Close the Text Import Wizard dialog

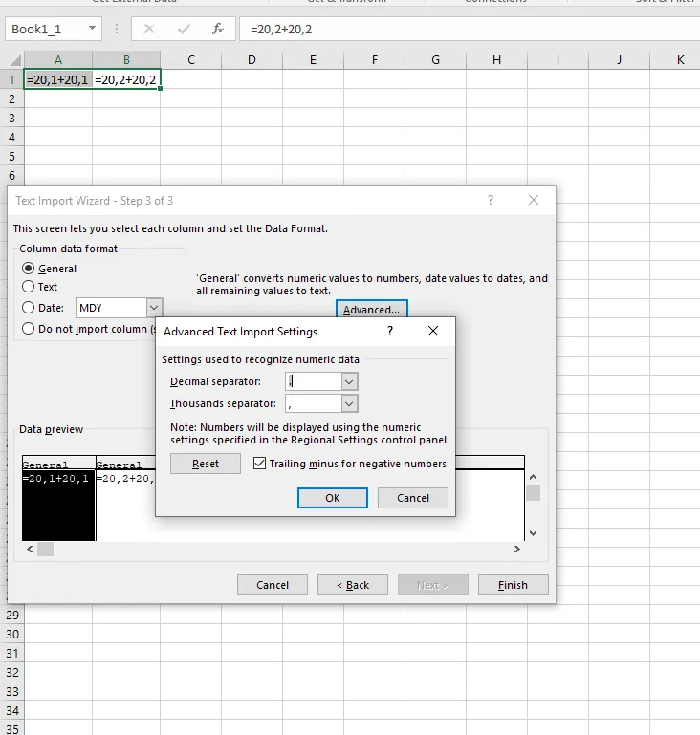pyautogui.click(x=534, y=200)
